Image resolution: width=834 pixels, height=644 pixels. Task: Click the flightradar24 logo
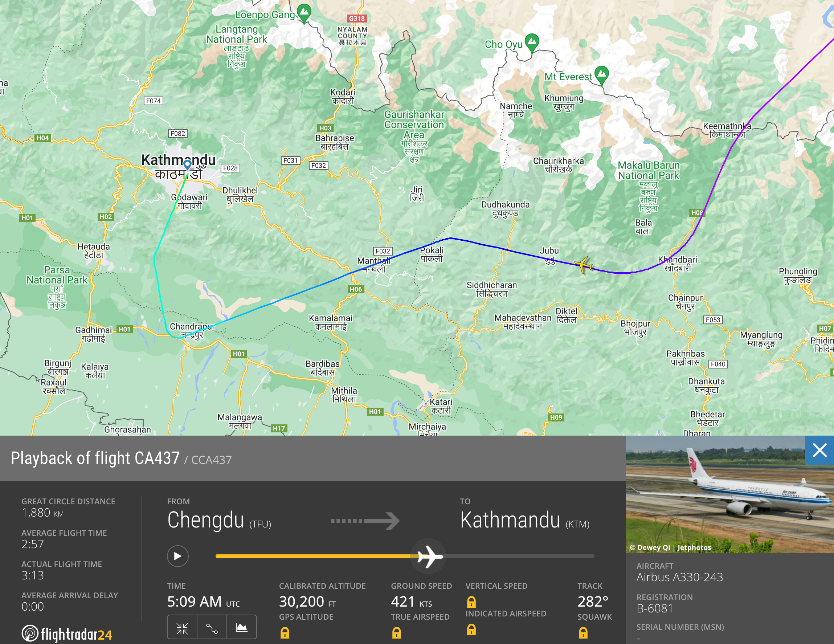(67, 634)
